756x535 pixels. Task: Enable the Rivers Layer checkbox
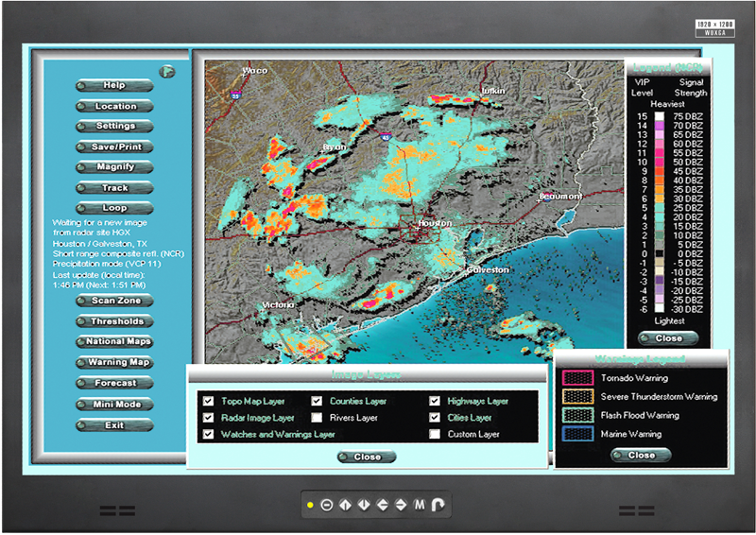point(318,417)
